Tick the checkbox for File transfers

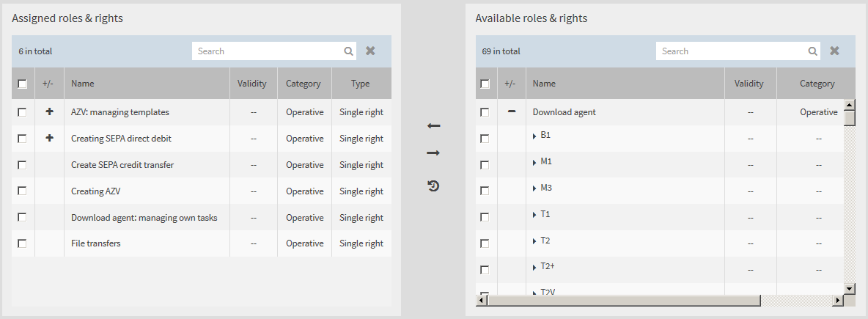(22, 243)
